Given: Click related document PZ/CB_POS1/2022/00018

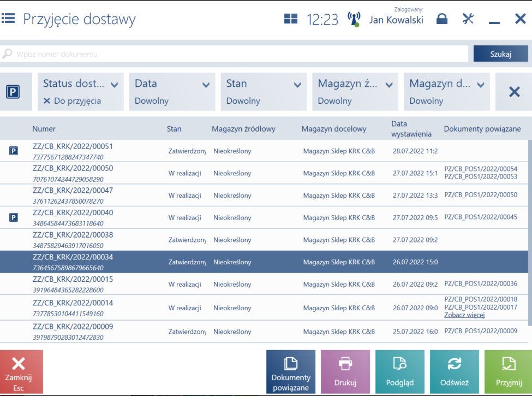Looking at the screenshot, I should [481, 299].
